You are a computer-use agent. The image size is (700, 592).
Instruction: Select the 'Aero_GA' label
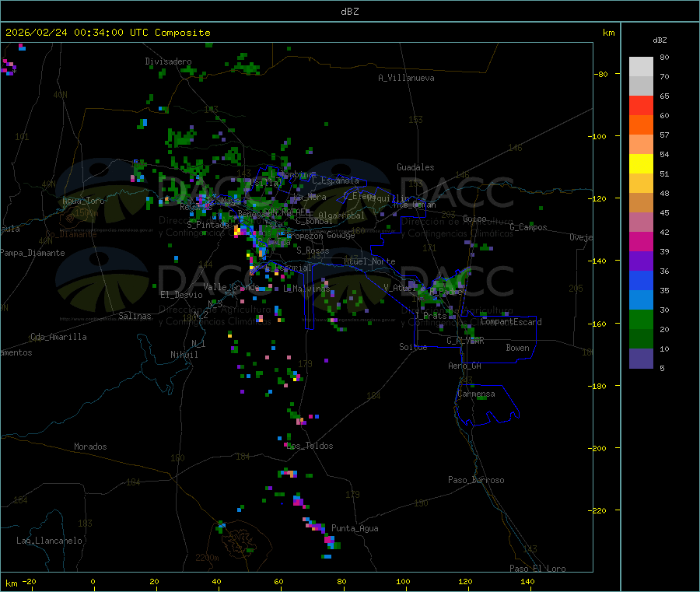(x=465, y=366)
